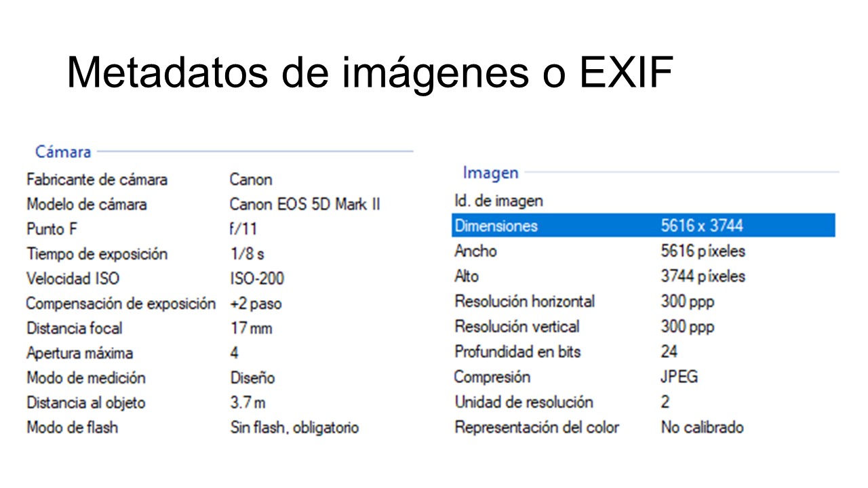Select the highlighted Dimensiones row
The image size is (868, 488).
tap(643, 226)
